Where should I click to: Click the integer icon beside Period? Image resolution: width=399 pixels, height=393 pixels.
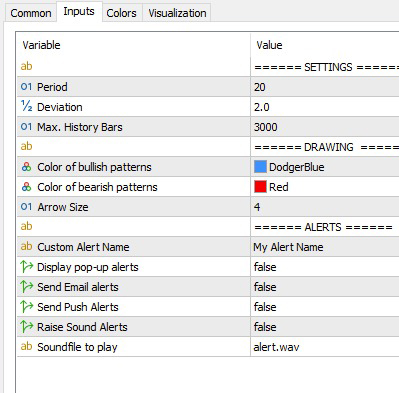(x=26, y=87)
